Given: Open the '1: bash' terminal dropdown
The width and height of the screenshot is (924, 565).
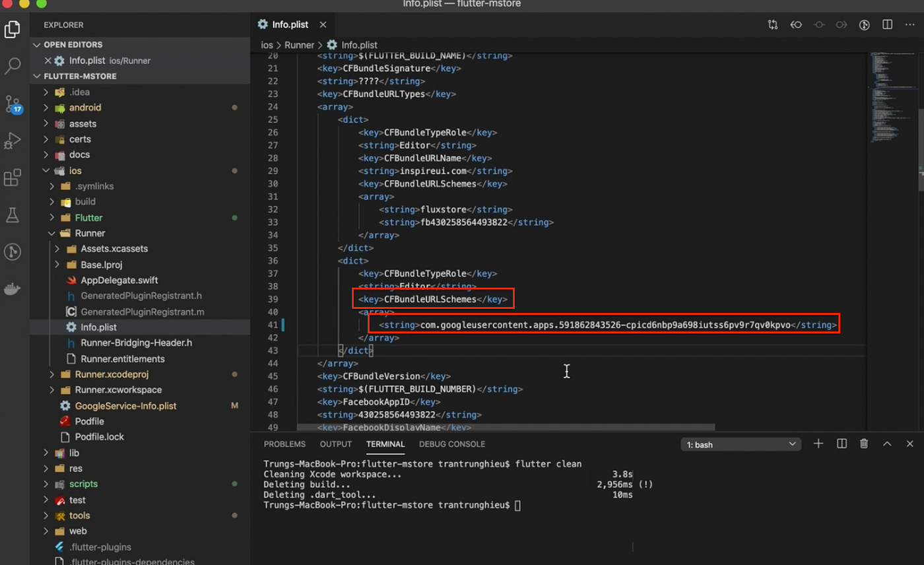Looking at the screenshot, I should [x=741, y=445].
